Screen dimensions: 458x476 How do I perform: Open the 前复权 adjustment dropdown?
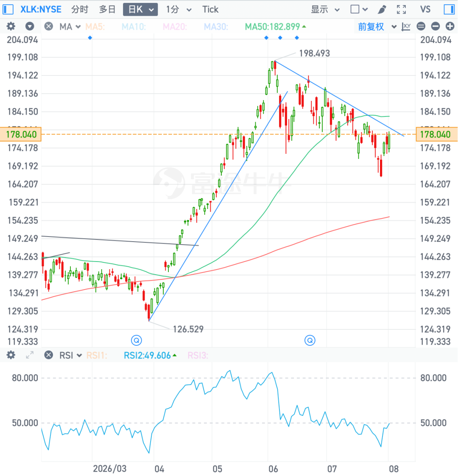pyautogui.click(x=377, y=27)
